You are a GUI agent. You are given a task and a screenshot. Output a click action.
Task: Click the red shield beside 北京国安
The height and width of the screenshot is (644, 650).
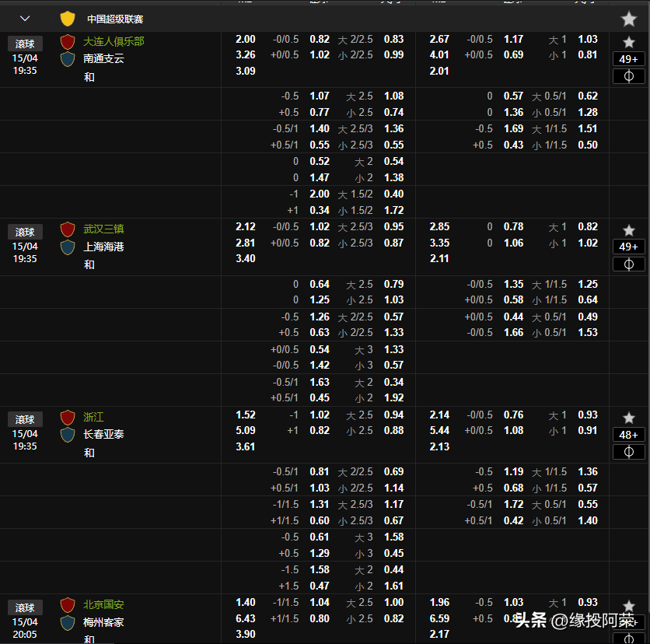(x=68, y=605)
